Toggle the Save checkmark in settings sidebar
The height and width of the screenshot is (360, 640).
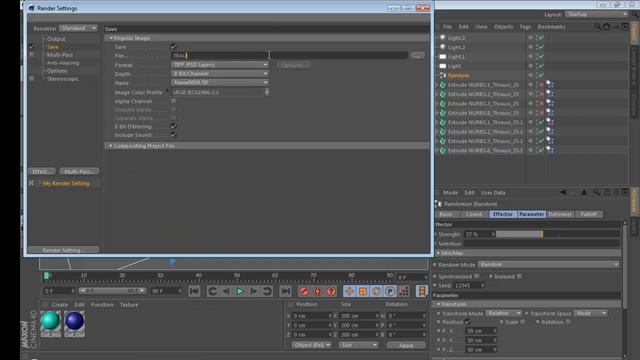32,47
